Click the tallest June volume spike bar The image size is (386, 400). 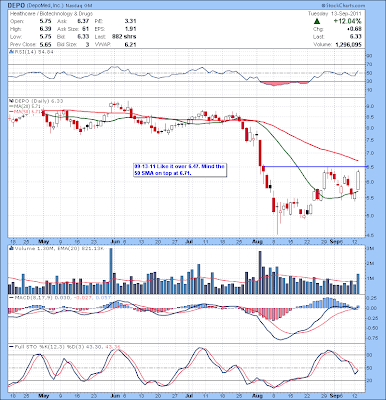point(111,271)
